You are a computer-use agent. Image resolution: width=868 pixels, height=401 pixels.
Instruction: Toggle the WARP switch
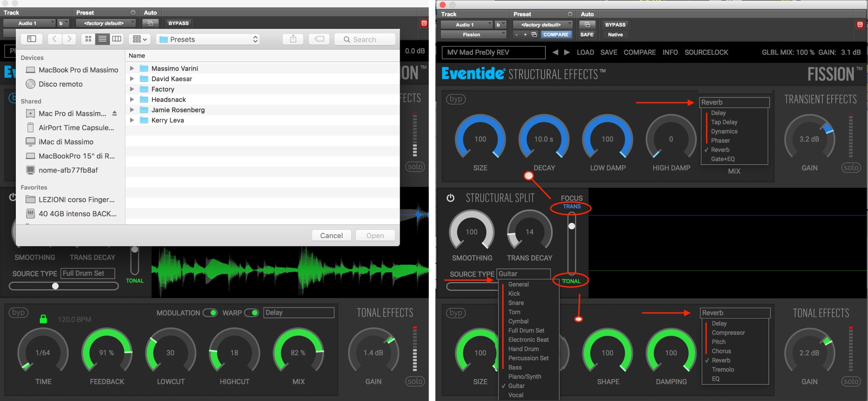coord(251,312)
